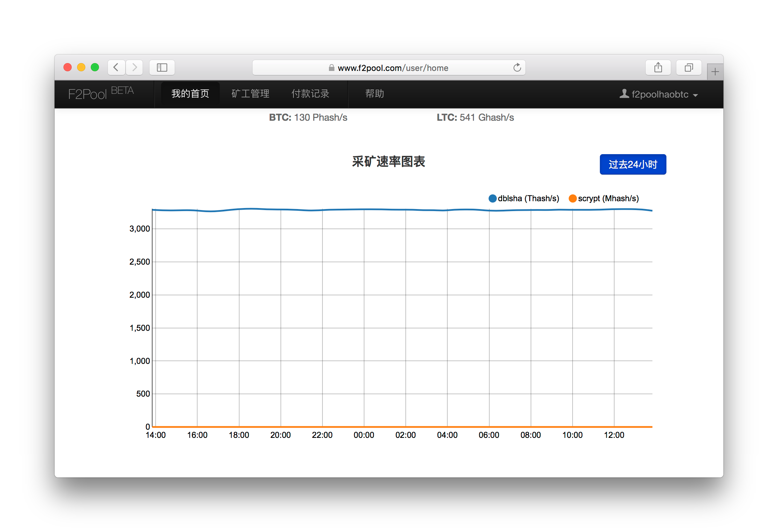Toggle scrypt (Mhash/s) series in legend
Screen dimensions: 778x532
tap(608, 198)
